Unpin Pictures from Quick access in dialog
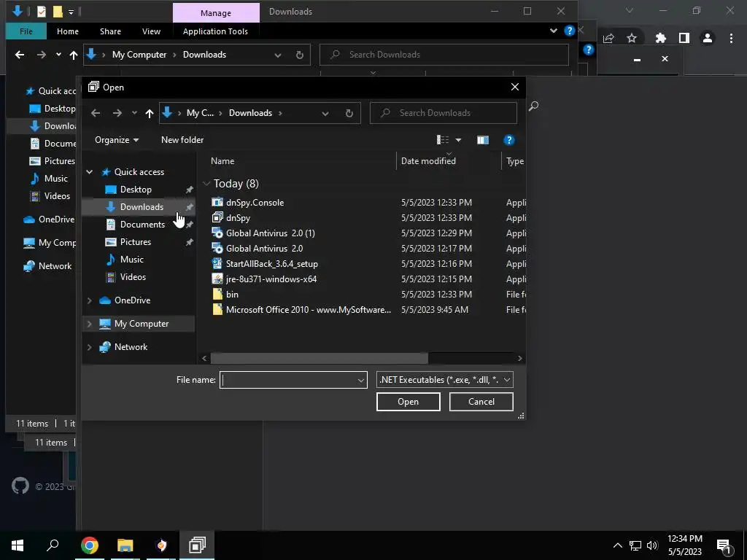Screen dimensions: 747x560 tap(189, 242)
